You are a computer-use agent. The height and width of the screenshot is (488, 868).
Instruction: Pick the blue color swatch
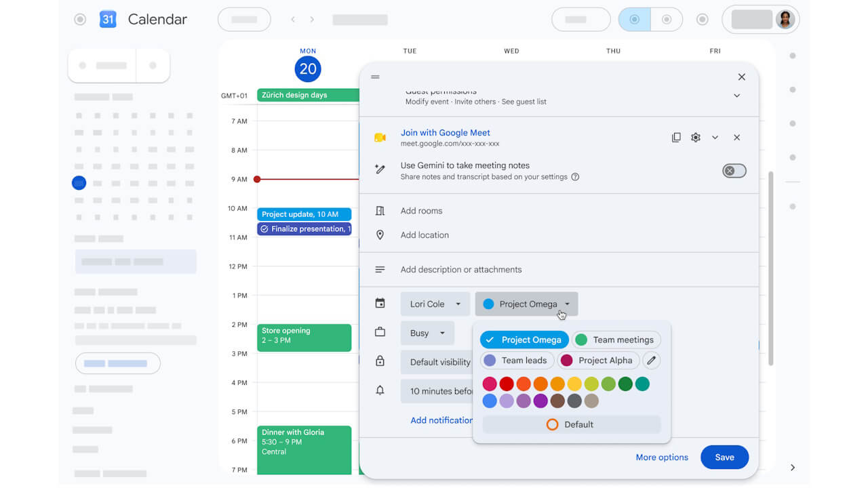pos(490,401)
